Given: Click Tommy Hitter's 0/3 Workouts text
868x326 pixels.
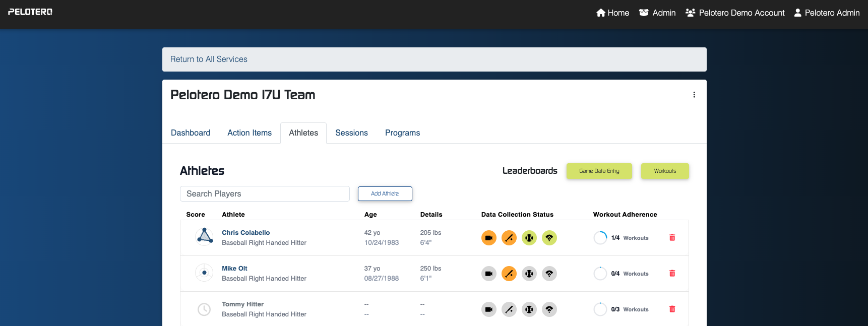Looking at the screenshot, I should [630, 309].
